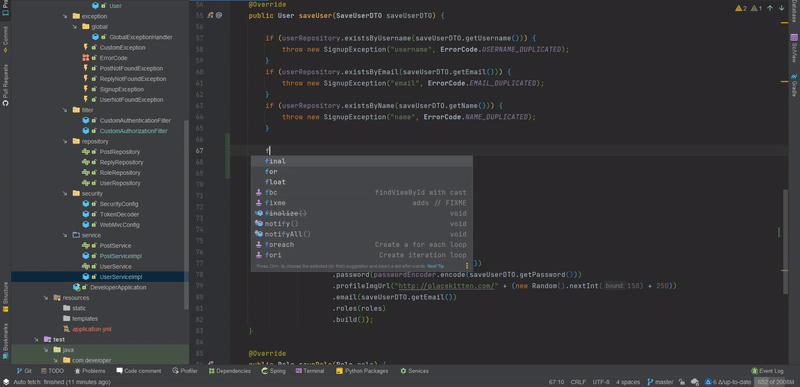800x387 pixels.
Task: Select the 'fixme' live template suggestion
Action: coord(362,203)
